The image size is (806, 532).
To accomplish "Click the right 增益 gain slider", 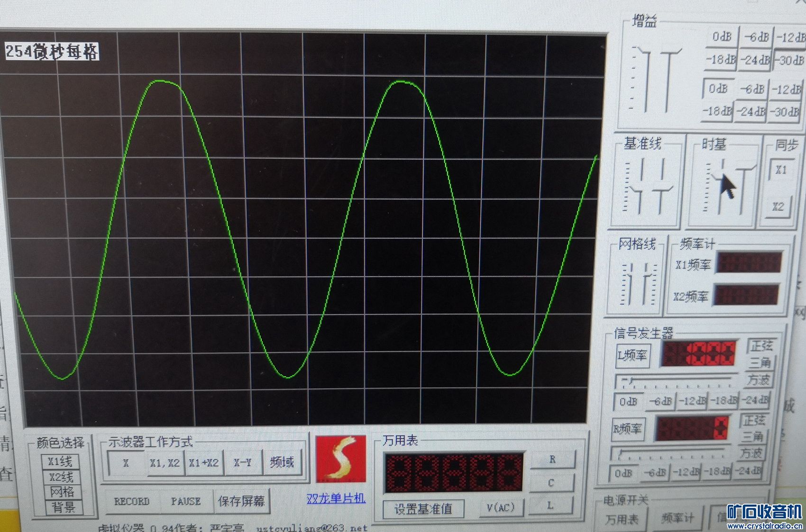I will tap(669, 80).
